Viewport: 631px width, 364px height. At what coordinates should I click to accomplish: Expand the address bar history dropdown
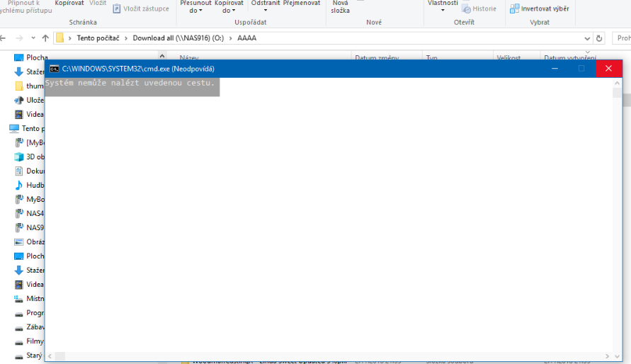click(x=587, y=38)
